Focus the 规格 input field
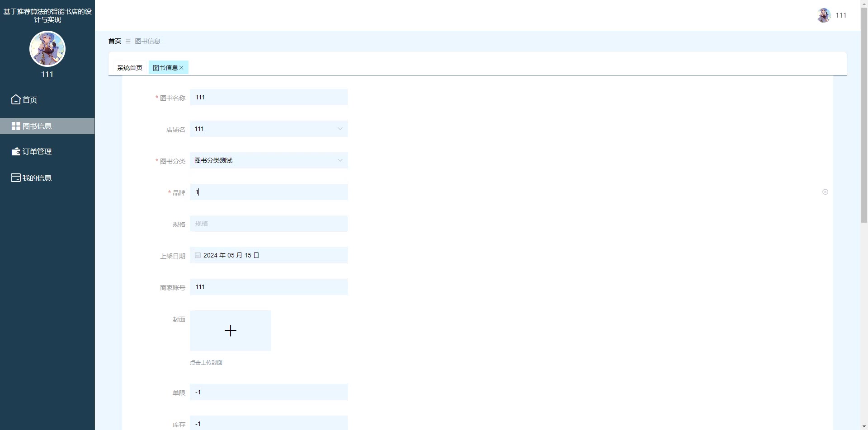 pos(269,224)
